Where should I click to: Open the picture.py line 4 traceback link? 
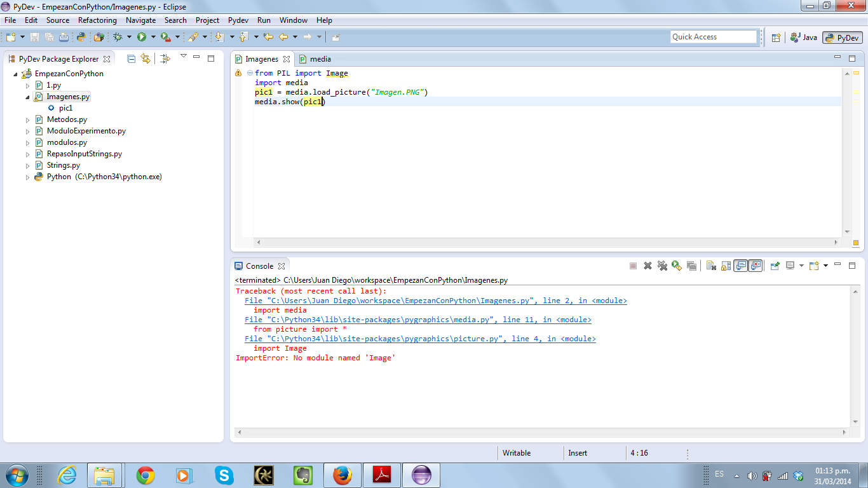(420, 339)
